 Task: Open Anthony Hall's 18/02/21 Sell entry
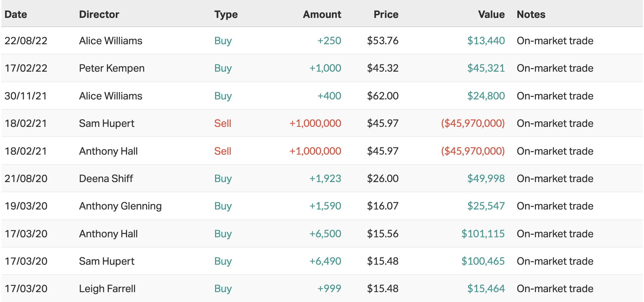pos(108,151)
